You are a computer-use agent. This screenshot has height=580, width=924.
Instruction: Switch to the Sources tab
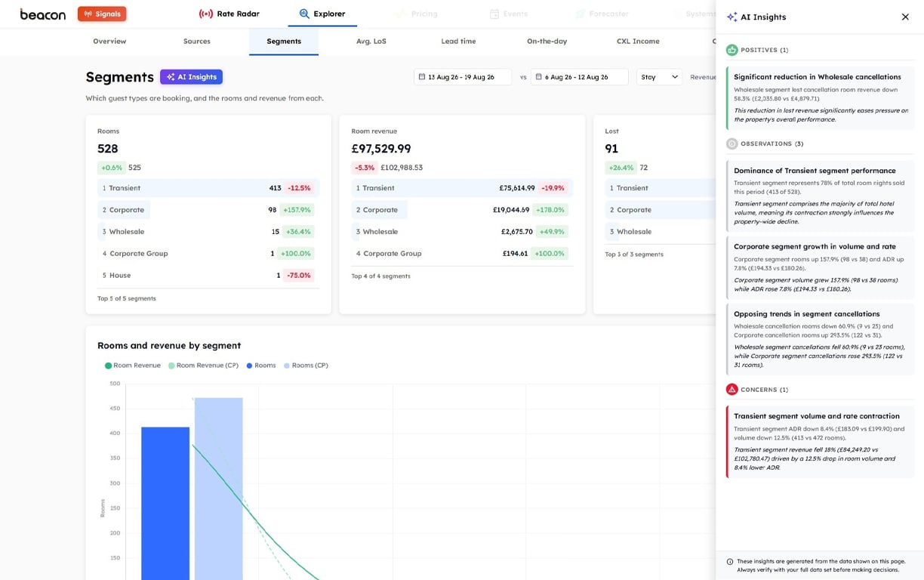coord(197,42)
